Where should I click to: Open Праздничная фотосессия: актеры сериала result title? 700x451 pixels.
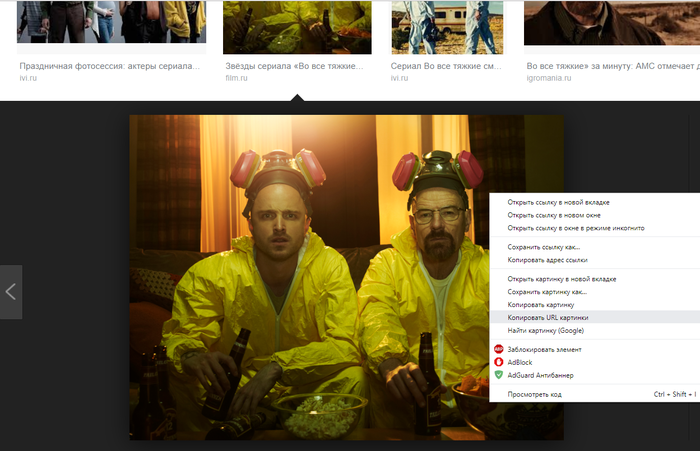tap(109, 66)
